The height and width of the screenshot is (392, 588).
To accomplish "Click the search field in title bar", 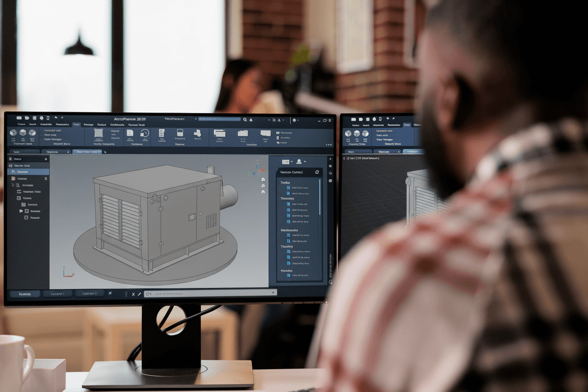I will (x=220, y=119).
